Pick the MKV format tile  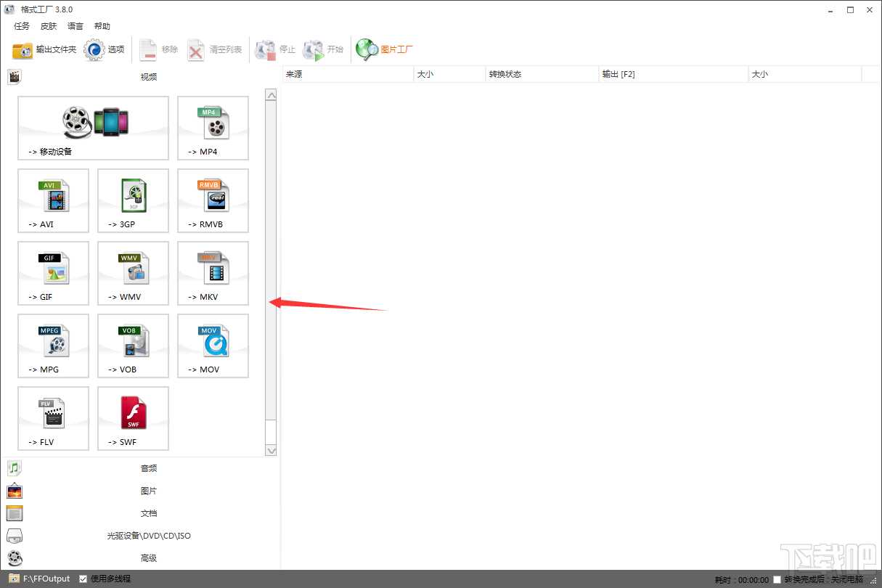pos(213,273)
